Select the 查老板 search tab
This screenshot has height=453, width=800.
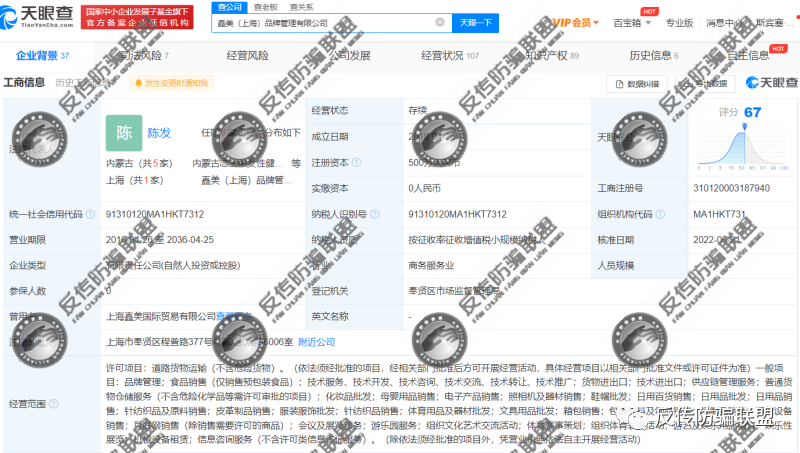click(x=266, y=7)
